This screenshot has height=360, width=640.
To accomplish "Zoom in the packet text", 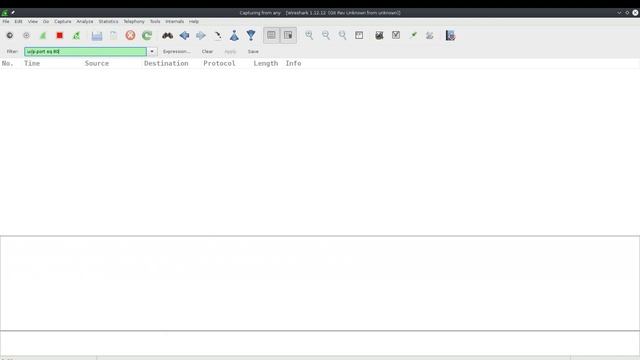I will [309, 36].
